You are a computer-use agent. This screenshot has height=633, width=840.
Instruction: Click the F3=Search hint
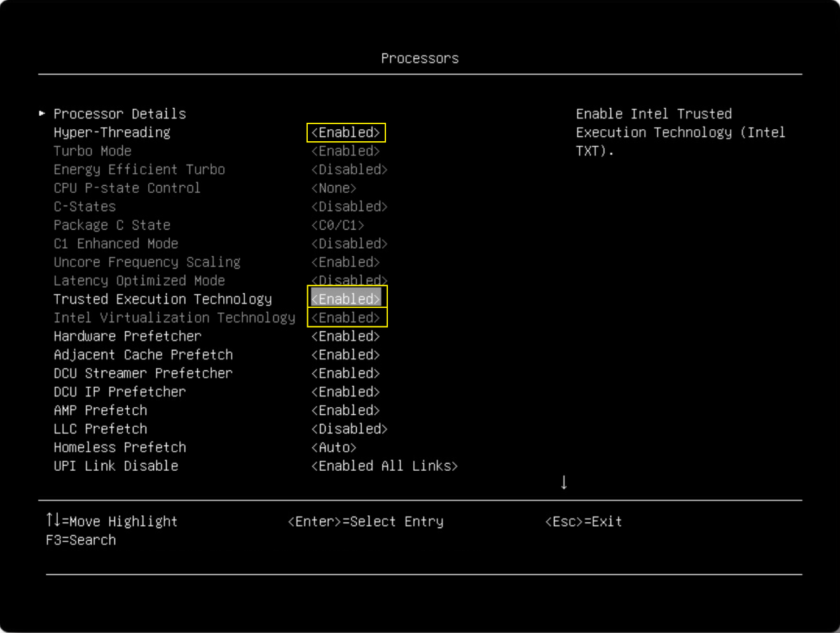pos(81,540)
